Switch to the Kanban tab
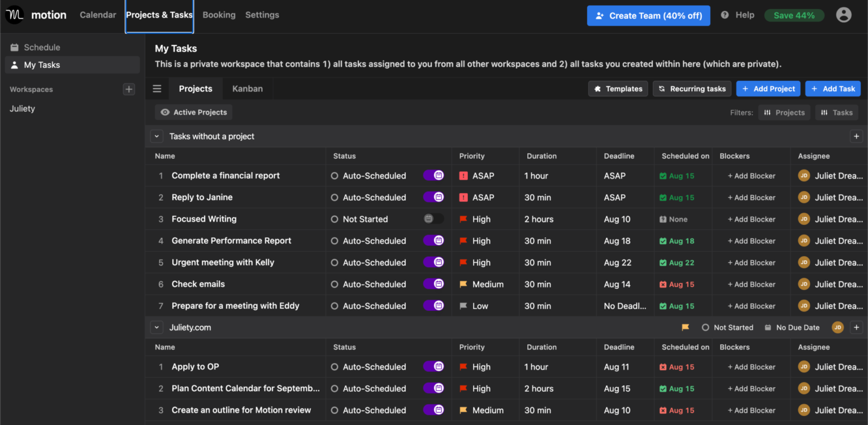The image size is (868, 425). (x=248, y=89)
